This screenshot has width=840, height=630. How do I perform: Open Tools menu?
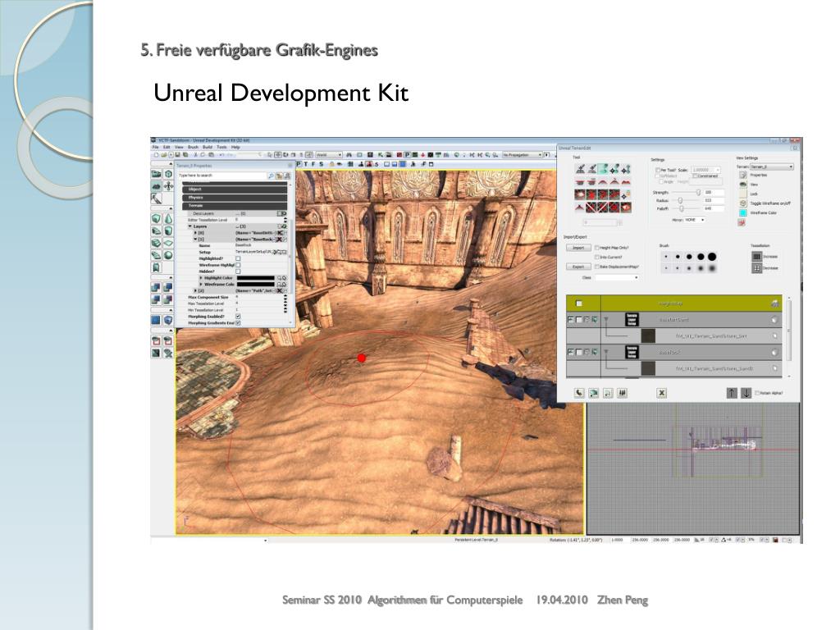(x=221, y=147)
